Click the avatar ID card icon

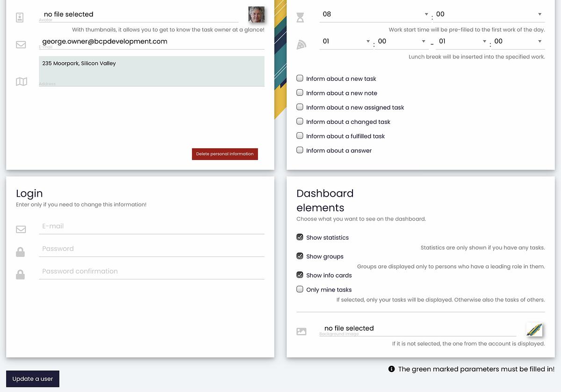(x=20, y=18)
